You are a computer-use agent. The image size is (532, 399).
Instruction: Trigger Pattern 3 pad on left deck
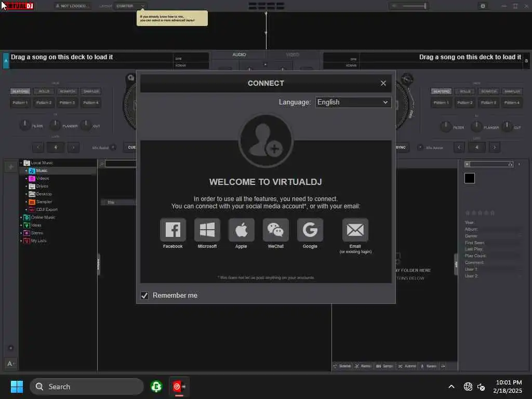tap(67, 102)
